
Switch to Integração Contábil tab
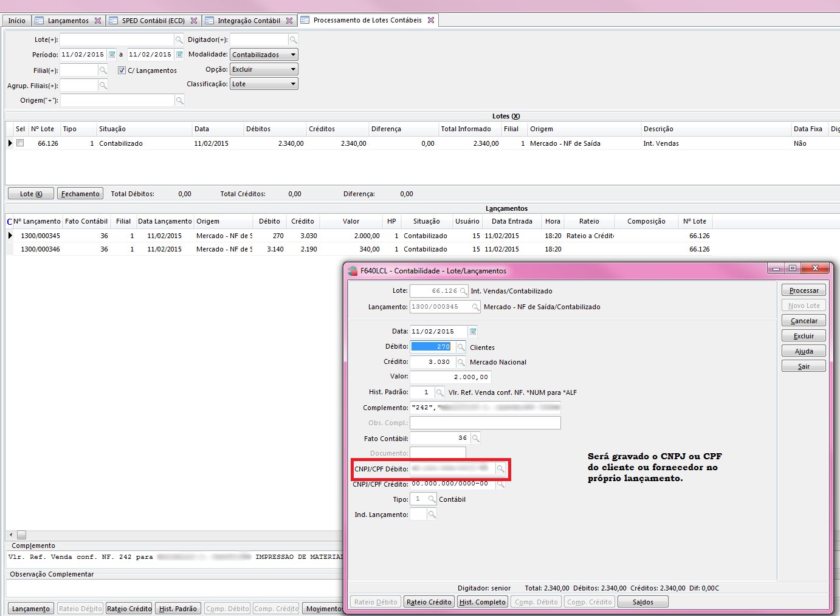tap(249, 21)
